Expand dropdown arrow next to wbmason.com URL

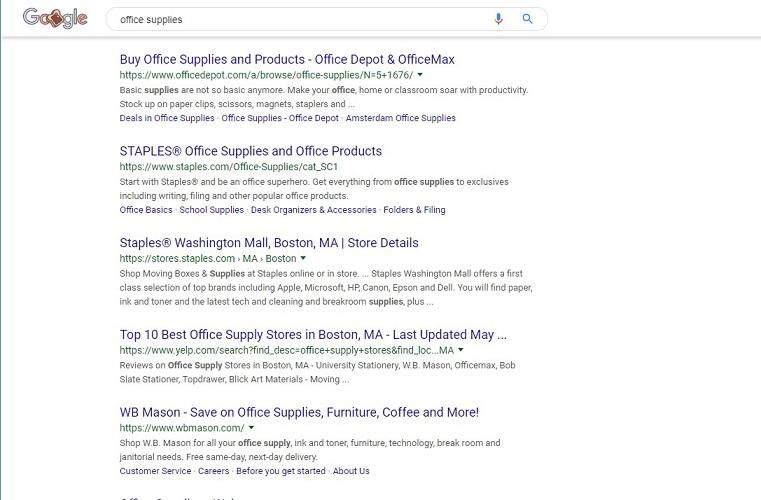pyautogui.click(x=251, y=428)
